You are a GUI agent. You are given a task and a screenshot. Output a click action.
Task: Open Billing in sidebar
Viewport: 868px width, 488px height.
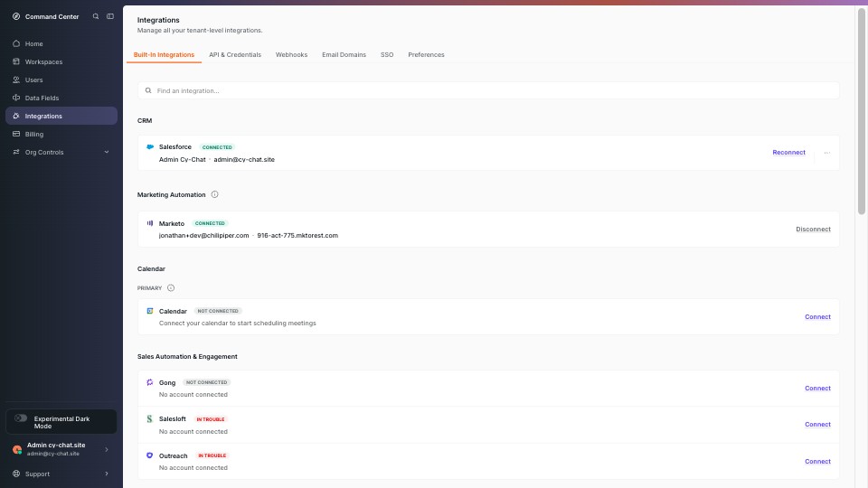pos(61,134)
